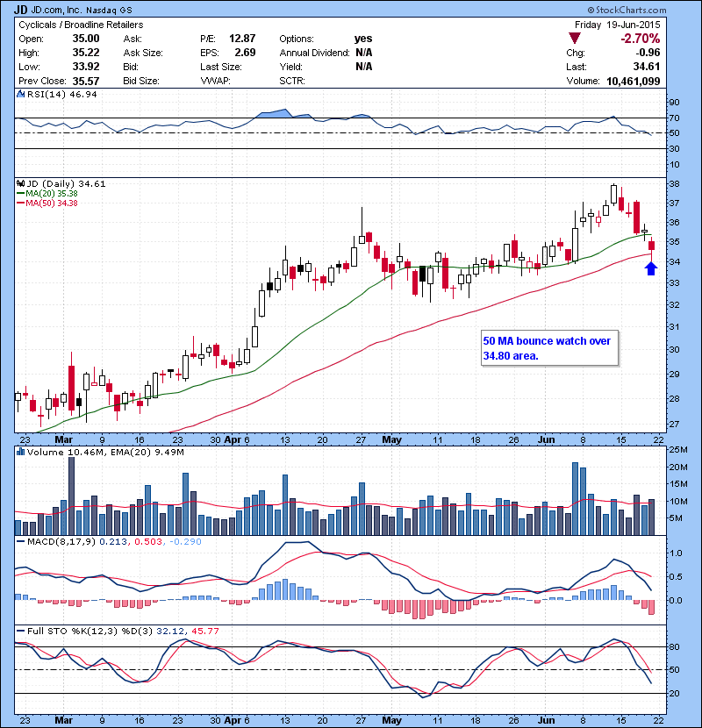
Task: Click the © StockCharts.com credit
Action: (627, 10)
